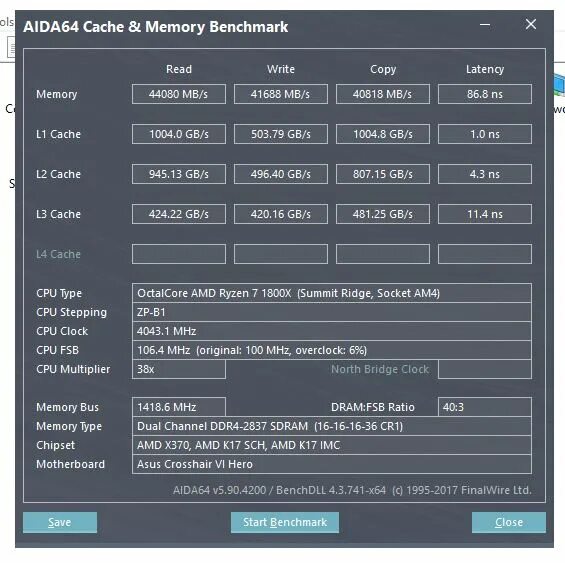Image resolution: width=565 pixels, height=563 pixels.
Task: Click the CPU Stepping value ZP-B1
Action: tap(332, 312)
